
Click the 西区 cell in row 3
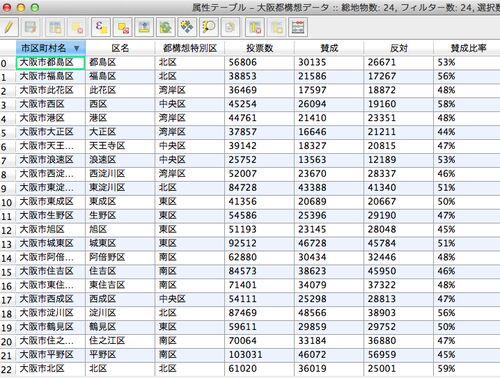(120, 104)
